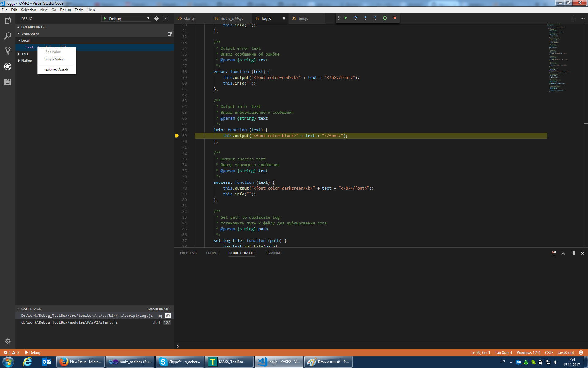588x368 pixels.
Task: Maximize the bottom panel
Action: (563, 253)
